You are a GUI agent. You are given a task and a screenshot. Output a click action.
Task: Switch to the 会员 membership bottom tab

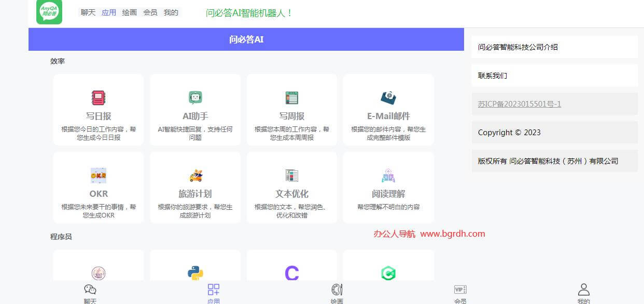tap(459, 293)
